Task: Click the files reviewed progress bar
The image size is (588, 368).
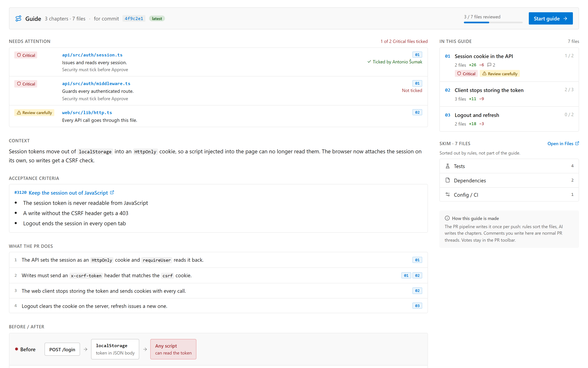Action: [x=493, y=22]
